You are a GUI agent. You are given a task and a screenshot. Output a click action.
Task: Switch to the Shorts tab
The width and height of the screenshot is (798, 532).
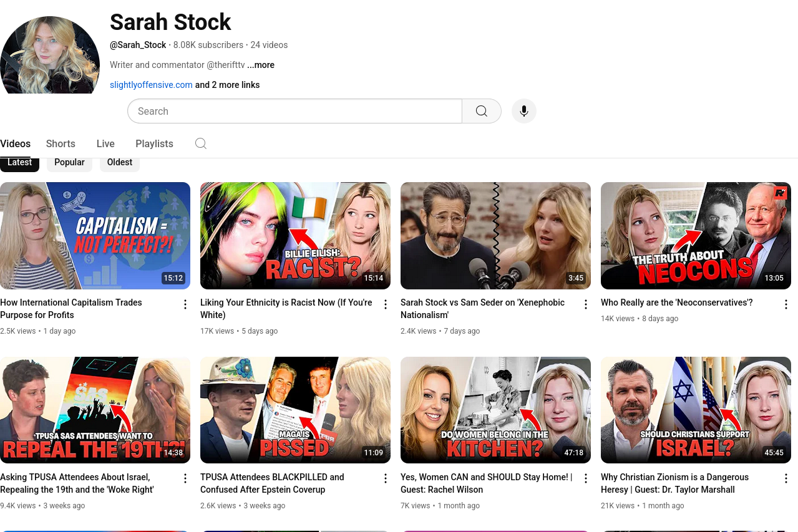61,143
